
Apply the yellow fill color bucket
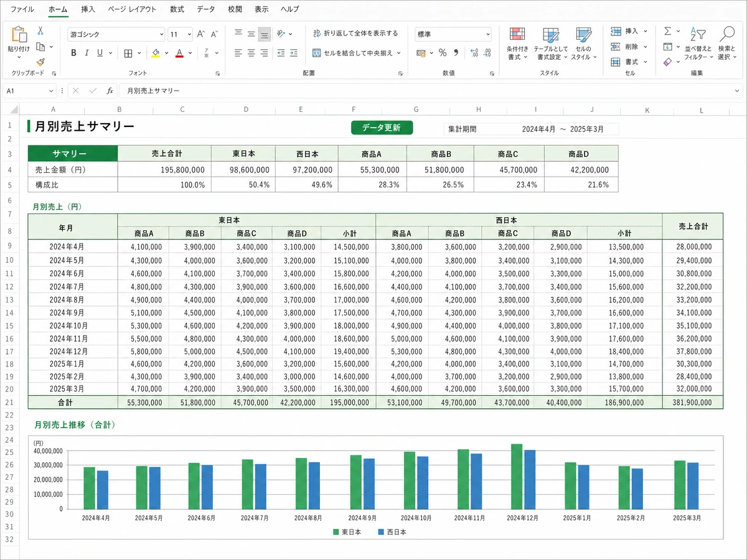tap(156, 54)
